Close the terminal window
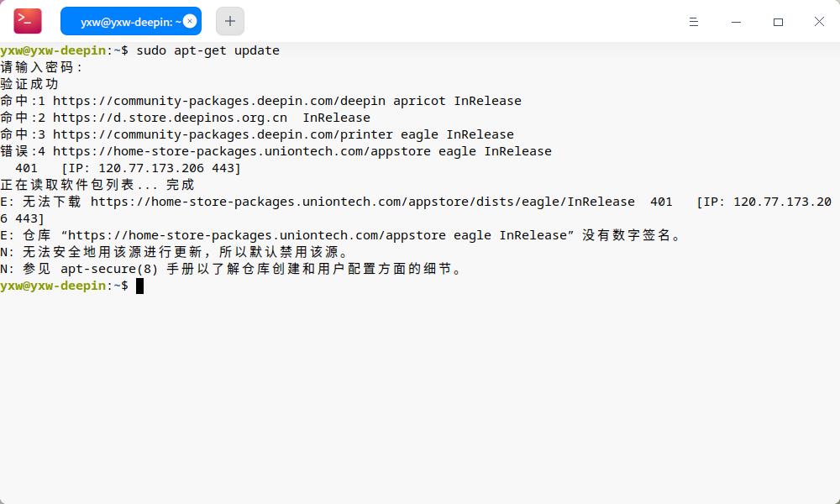This screenshot has height=504, width=840. (x=819, y=22)
